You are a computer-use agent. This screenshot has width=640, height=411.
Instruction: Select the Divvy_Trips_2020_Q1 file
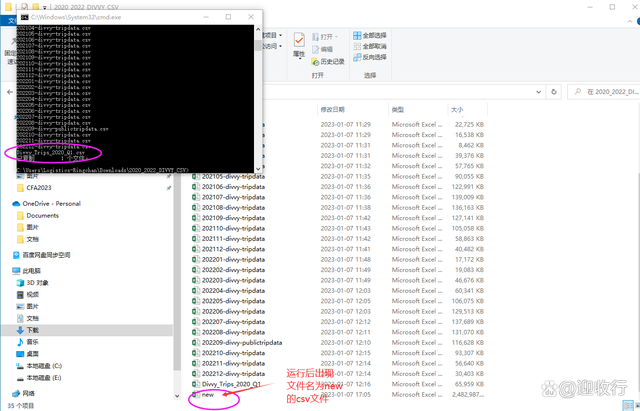click(231, 384)
